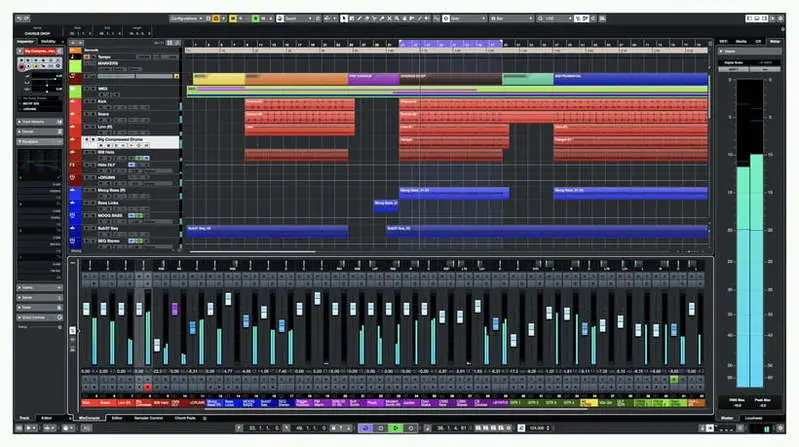Open the Chord Pads tab
The height and width of the screenshot is (447, 799).
click(185, 417)
